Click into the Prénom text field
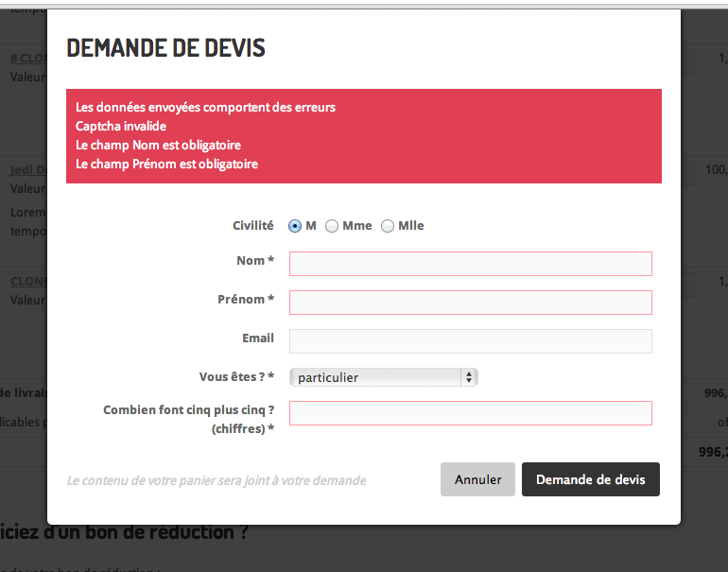 pyautogui.click(x=470, y=303)
